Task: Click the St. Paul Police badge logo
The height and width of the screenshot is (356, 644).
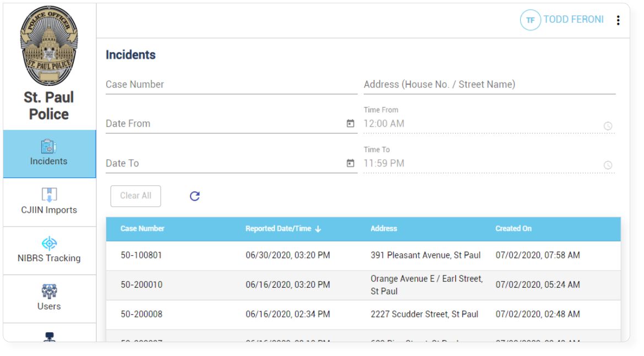Action: [49, 46]
